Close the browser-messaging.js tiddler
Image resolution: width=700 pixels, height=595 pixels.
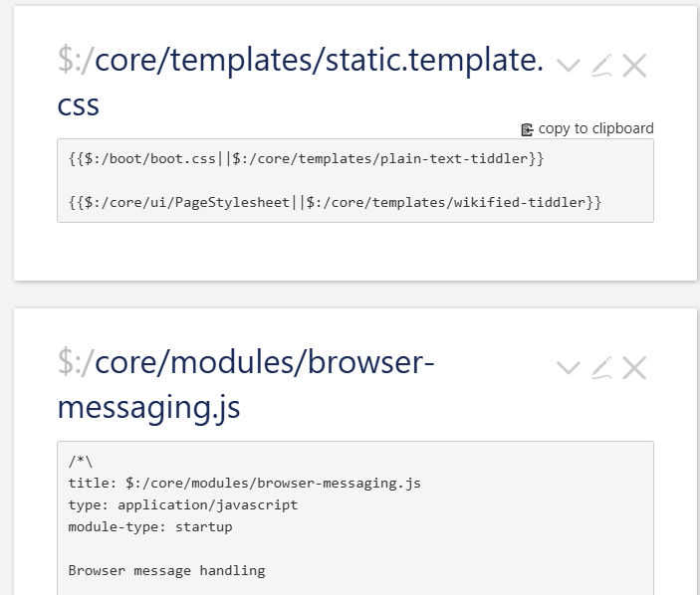(634, 368)
